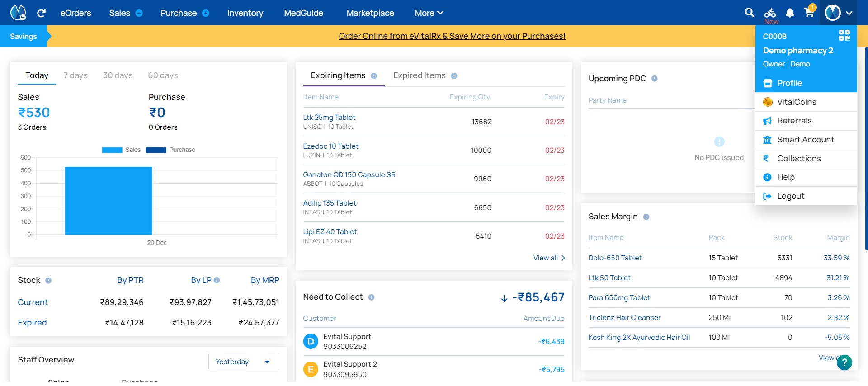Click info icon next to Sales Margin
This screenshot has width=868, height=386.
coord(646,217)
